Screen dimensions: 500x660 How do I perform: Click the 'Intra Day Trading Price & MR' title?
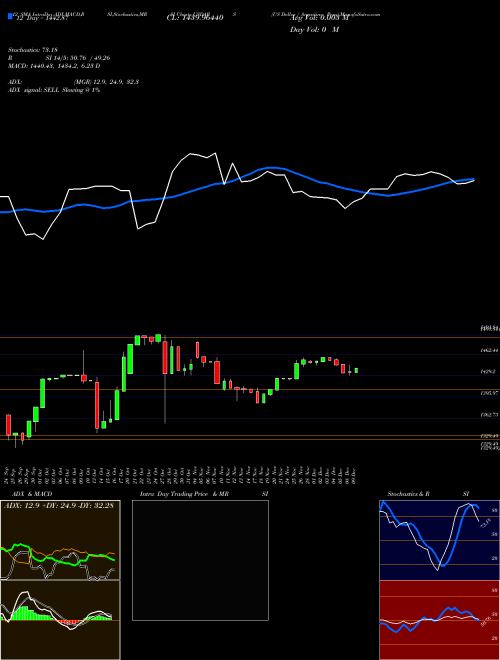tap(184, 494)
